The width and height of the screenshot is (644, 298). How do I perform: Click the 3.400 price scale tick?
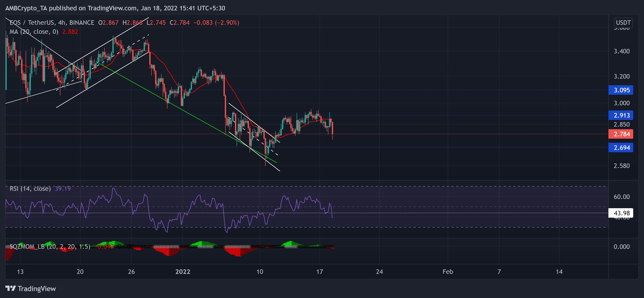pyautogui.click(x=622, y=51)
